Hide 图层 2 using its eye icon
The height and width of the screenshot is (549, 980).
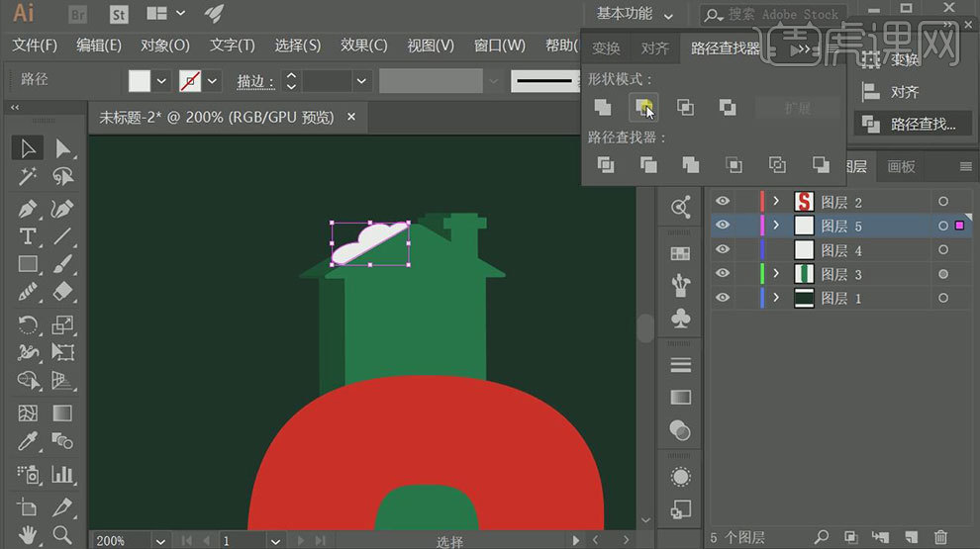coord(723,202)
